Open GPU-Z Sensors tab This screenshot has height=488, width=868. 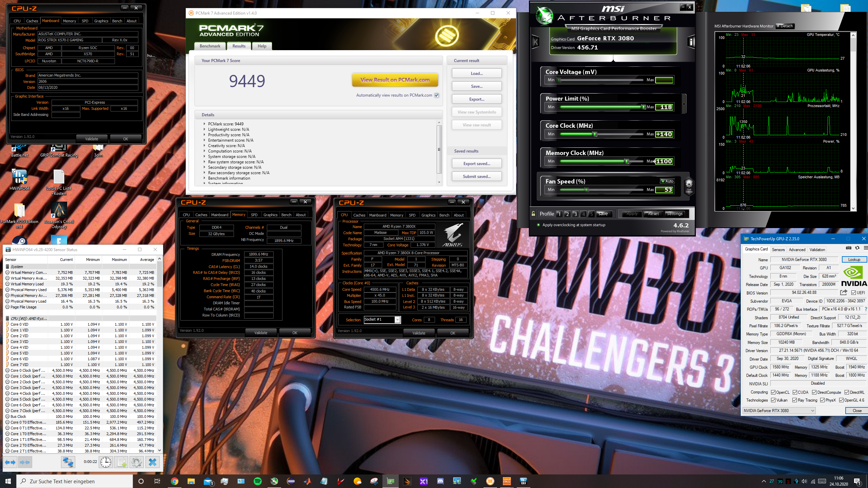pos(778,250)
